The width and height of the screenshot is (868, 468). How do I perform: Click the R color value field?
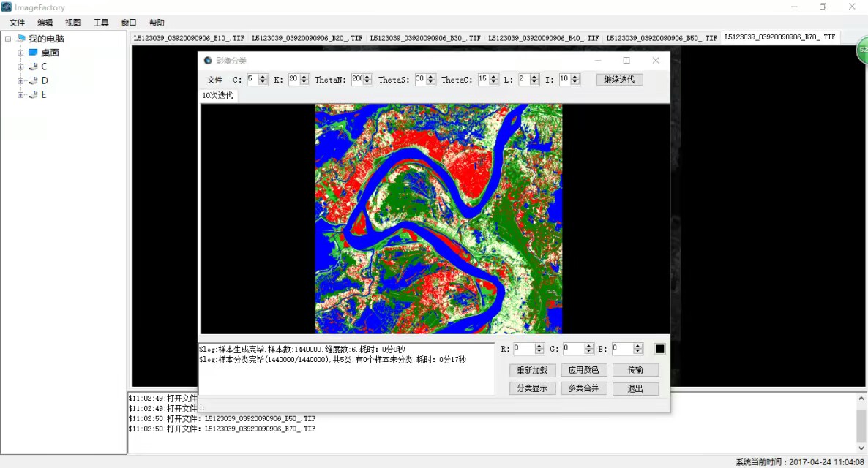[524, 349]
